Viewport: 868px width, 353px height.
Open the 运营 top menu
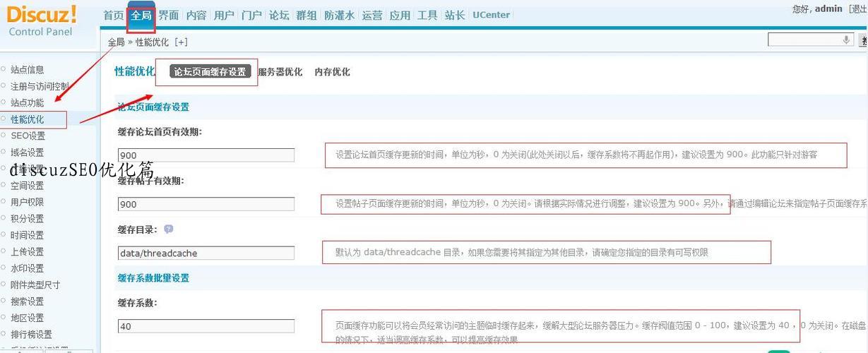point(372,15)
